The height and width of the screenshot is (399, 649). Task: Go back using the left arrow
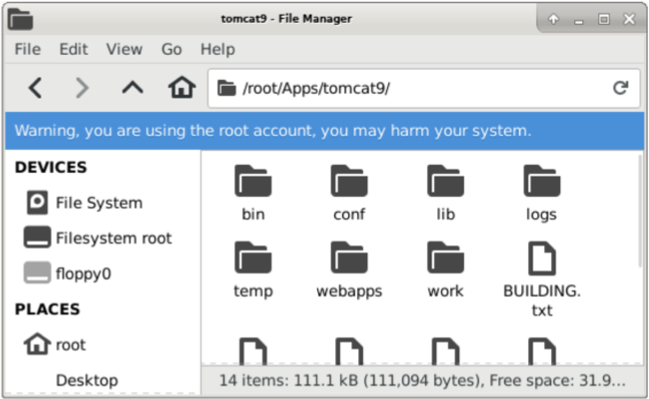35,88
